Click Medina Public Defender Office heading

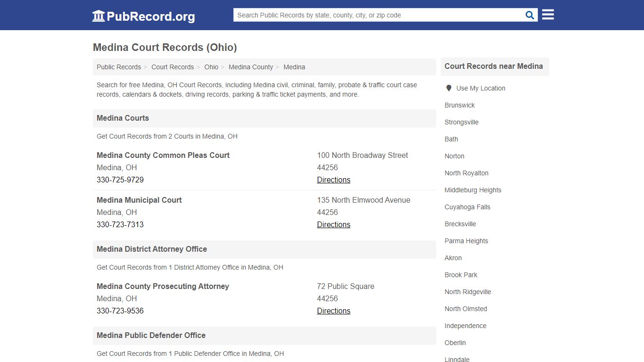tap(151, 335)
